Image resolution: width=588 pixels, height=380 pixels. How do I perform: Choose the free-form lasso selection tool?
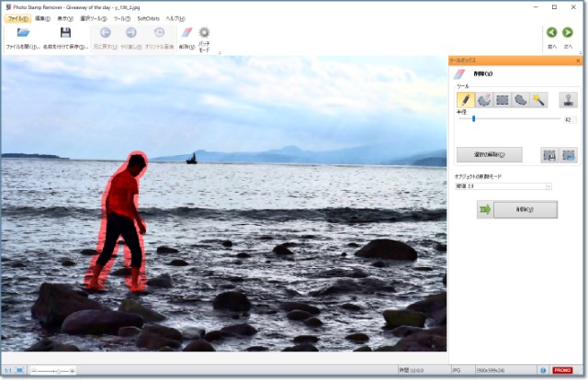[x=520, y=100]
